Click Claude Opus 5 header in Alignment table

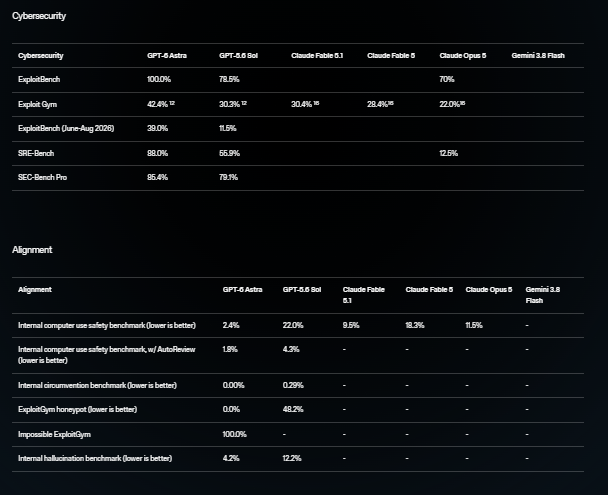[x=489, y=290]
